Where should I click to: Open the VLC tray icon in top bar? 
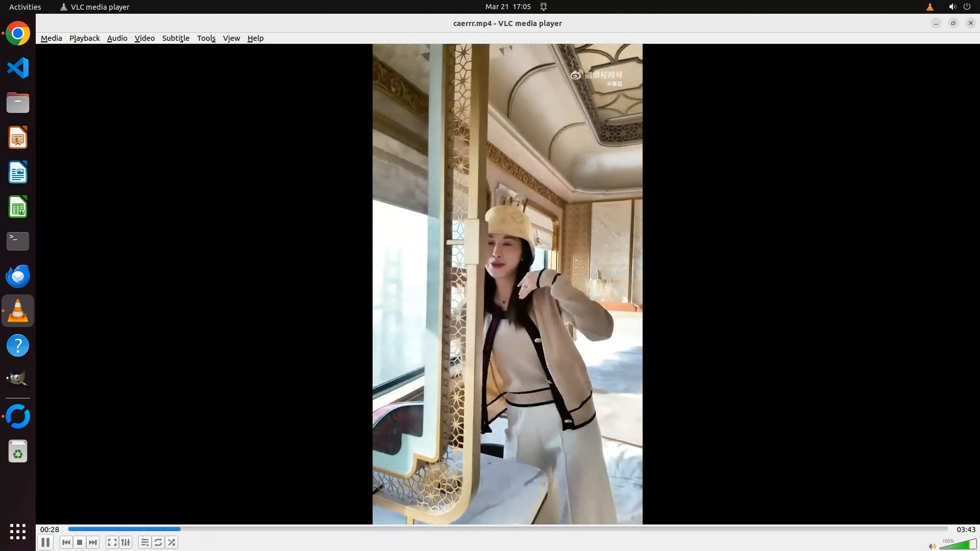point(929,7)
